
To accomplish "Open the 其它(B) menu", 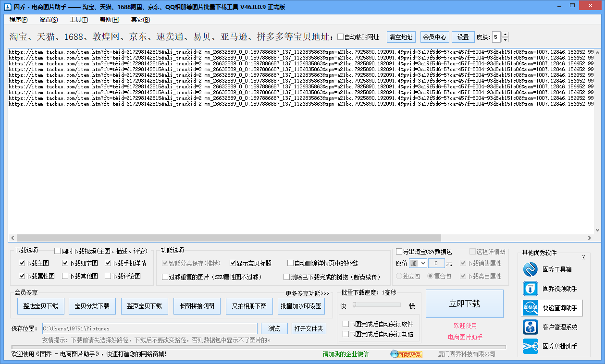I will [140, 20].
